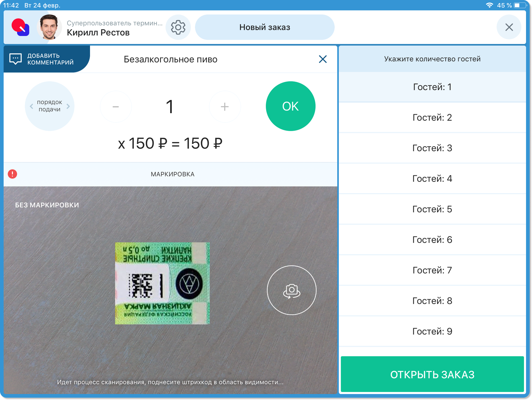
Task: Choose БЕЗ МАРКИРОВКИ option
Action: pyautogui.click(x=47, y=205)
